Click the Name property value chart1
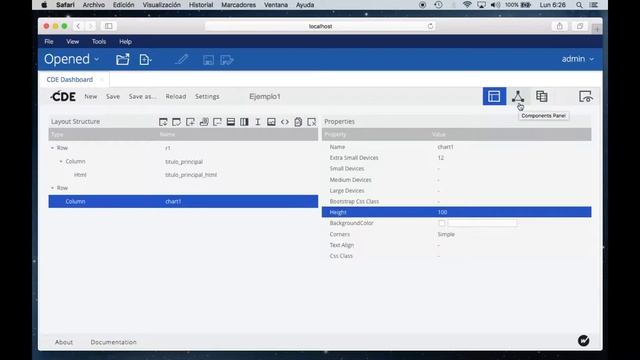The width and height of the screenshot is (640, 360). coord(445,147)
